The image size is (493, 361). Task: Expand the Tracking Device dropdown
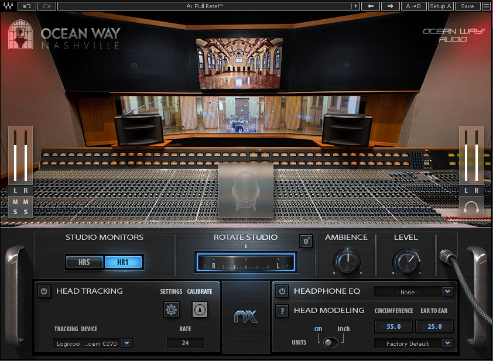coord(93,343)
